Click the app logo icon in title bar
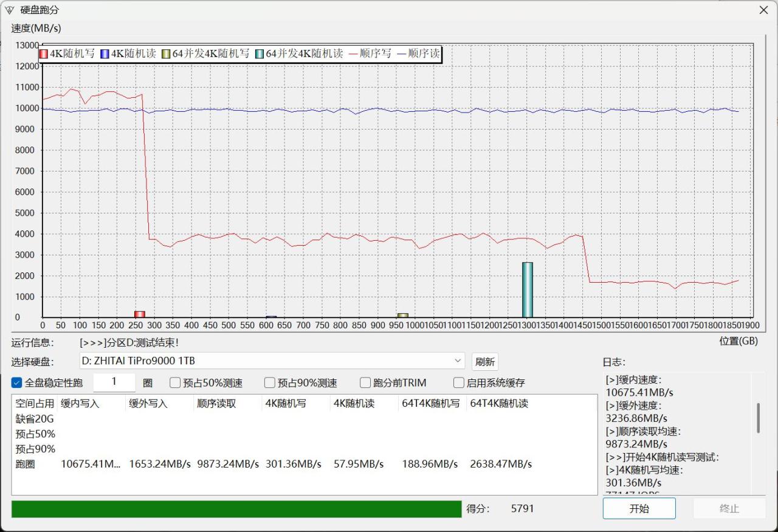The width and height of the screenshot is (778, 532). pos(9,10)
